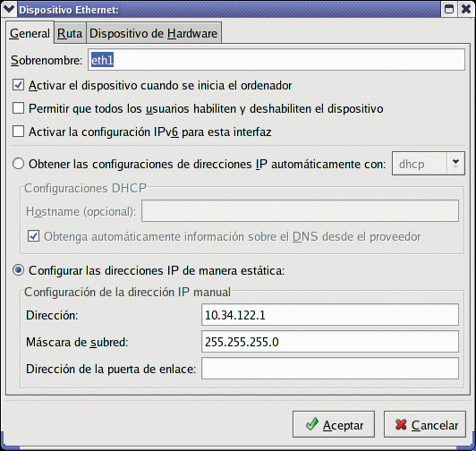This screenshot has height=451, width=476.
Task: Switch to the Ruta tab
Action: click(70, 33)
